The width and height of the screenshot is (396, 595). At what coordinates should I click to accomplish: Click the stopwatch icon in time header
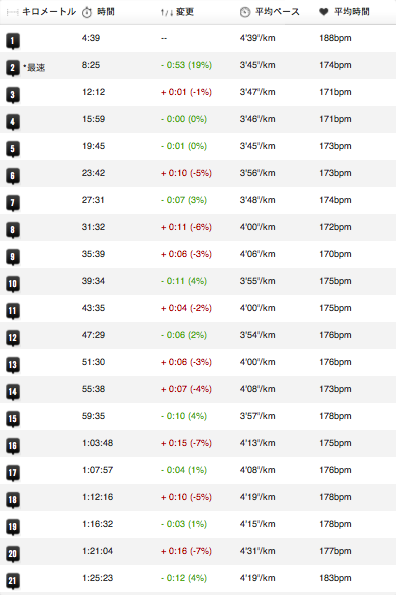(x=87, y=12)
